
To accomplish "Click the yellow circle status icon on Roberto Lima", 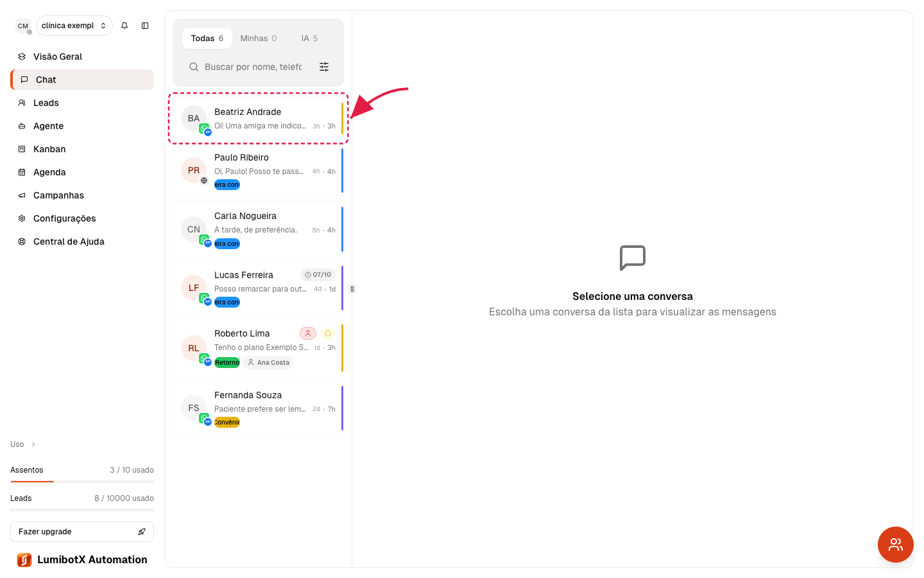I will 328,333.
